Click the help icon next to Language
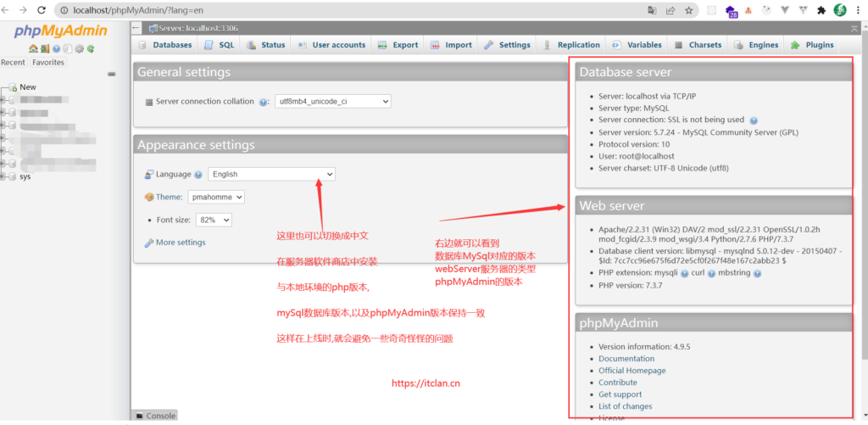The width and height of the screenshot is (868, 425). 198,175
